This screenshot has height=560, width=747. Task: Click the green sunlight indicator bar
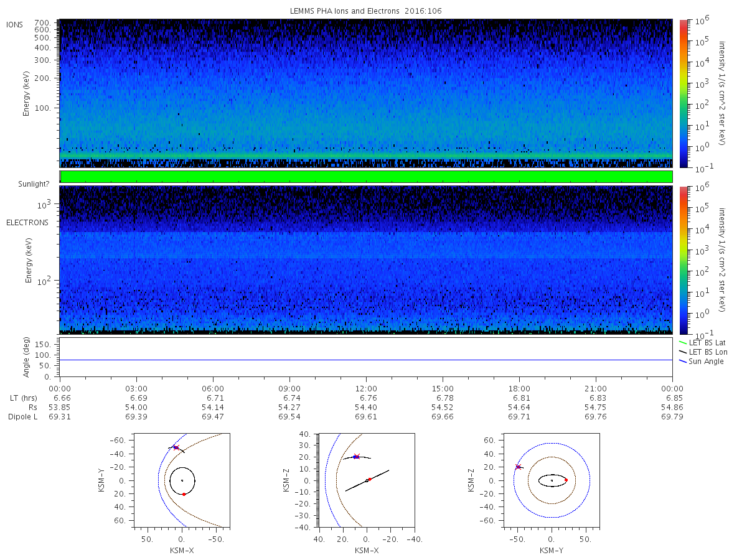366,177
